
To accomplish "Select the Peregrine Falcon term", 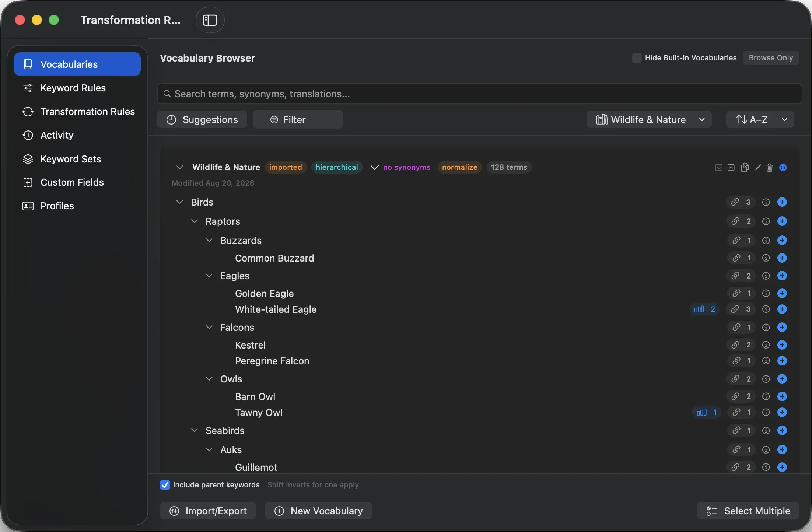I will pyautogui.click(x=272, y=361).
